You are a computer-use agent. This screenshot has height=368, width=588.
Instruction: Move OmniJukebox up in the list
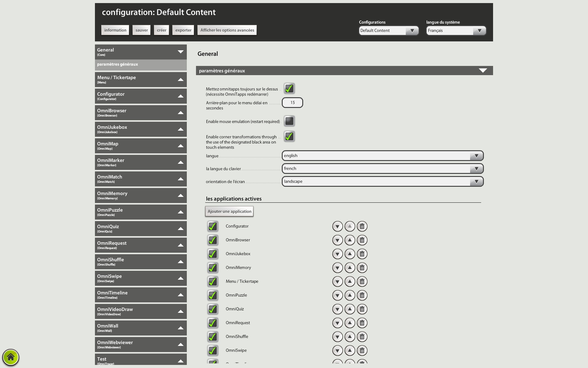click(350, 254)
